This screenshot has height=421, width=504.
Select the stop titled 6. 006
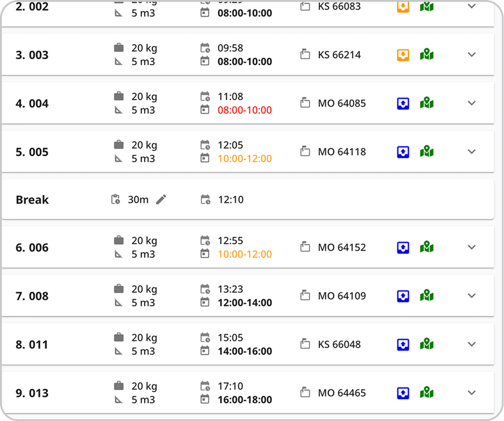(x=32, y=247)
